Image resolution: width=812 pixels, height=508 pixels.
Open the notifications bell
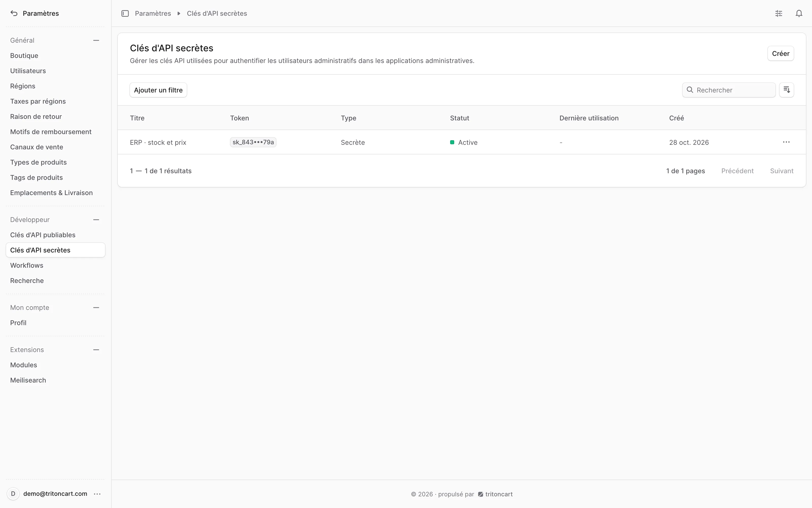pyautogui.click(x=799, y=13)
